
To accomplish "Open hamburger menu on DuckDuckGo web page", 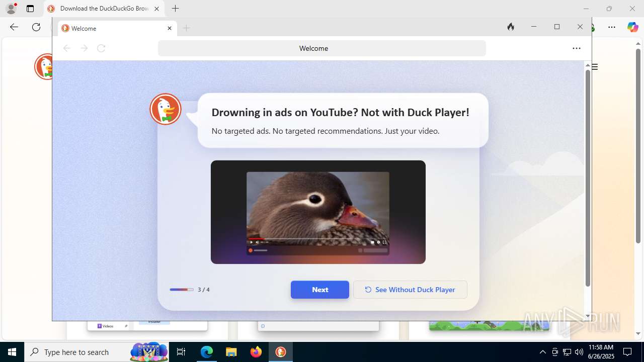I will pos(595,67).
